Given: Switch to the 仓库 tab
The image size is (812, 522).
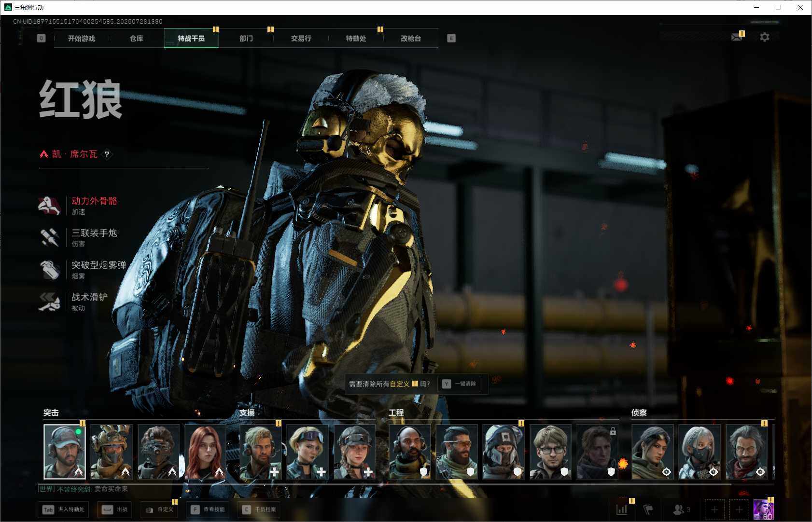Looking at the screenshot, I should (137, 39).
